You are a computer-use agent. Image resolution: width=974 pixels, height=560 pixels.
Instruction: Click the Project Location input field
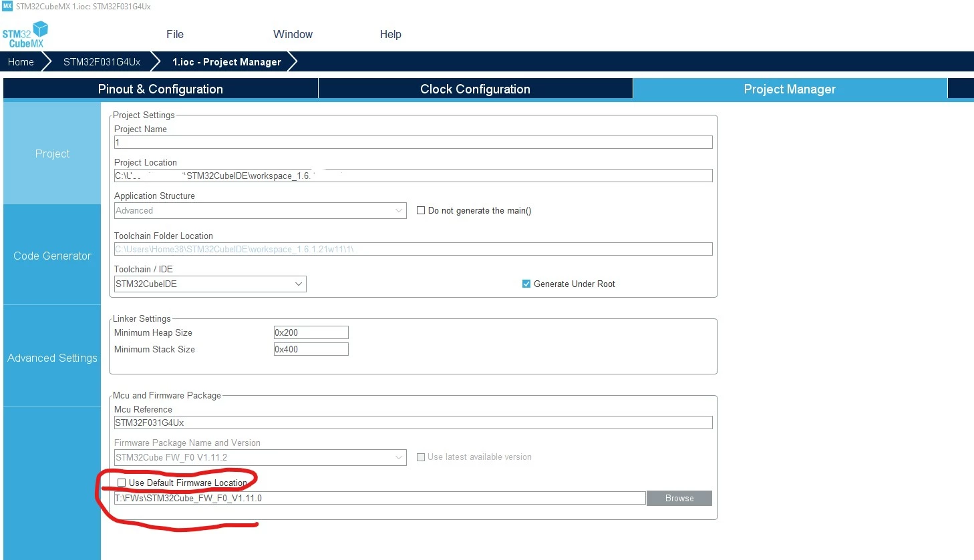pos(413,176)
